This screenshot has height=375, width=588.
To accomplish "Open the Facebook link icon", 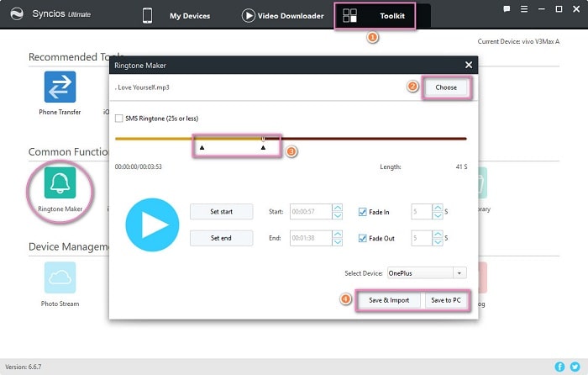I will tap(559, 367).
